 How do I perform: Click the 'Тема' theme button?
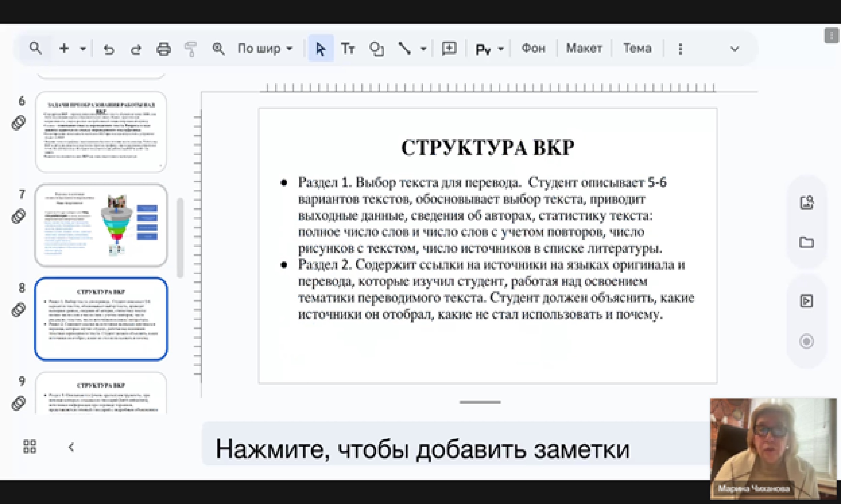point(637,49)
